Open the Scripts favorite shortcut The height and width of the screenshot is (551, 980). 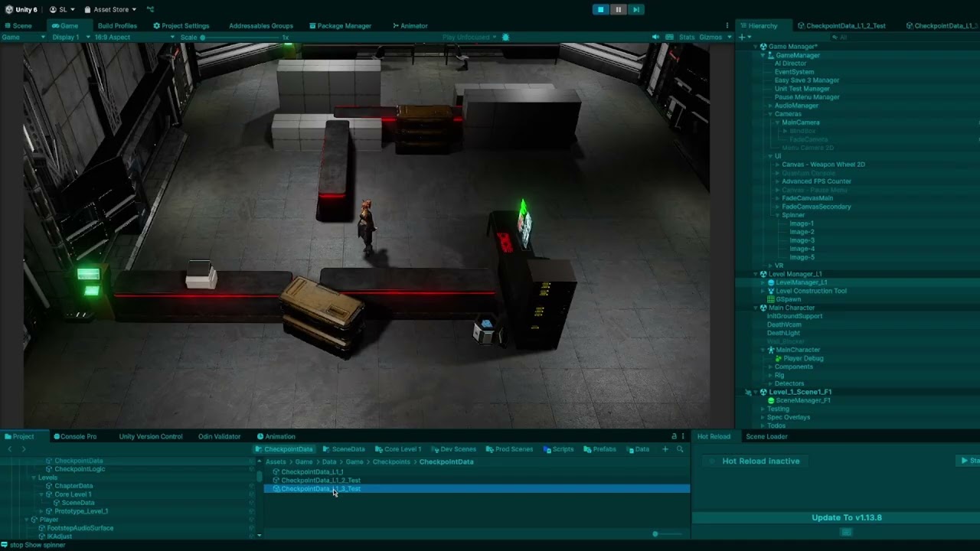(x=558, y=449)
